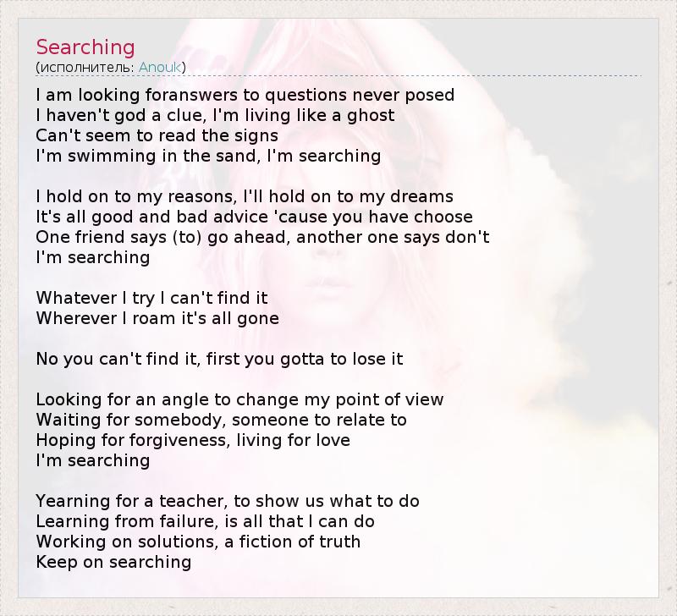Click the line 'Whatever I try I can't find it'
Screen dimensions: 677x616
tap(151, 298)
